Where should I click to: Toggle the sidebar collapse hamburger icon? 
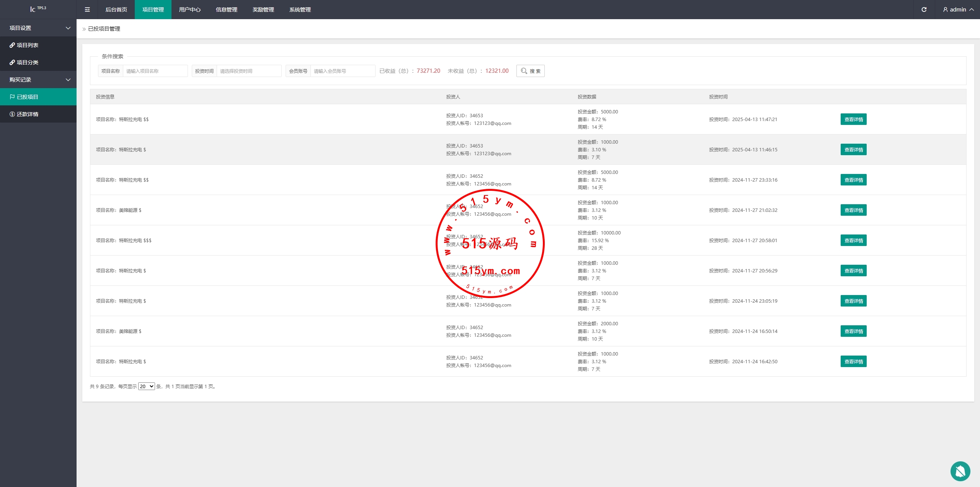[x=87, y=10]
